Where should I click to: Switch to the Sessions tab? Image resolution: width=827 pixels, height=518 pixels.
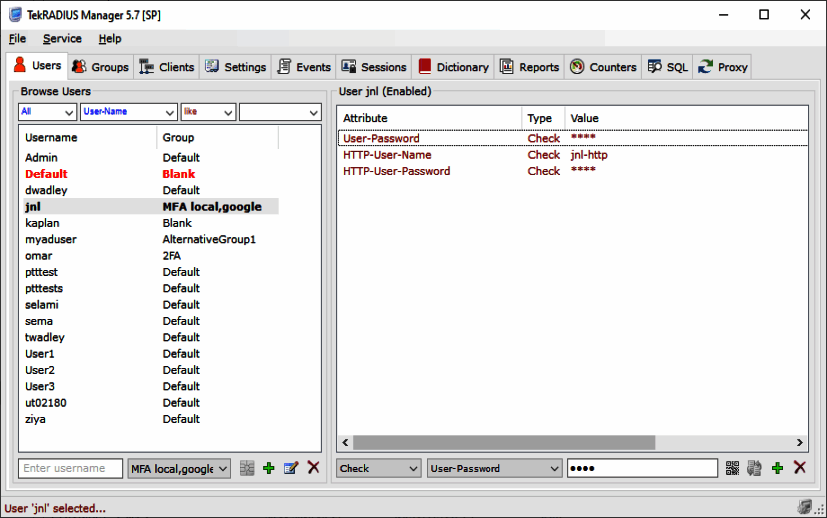(374, 67)
